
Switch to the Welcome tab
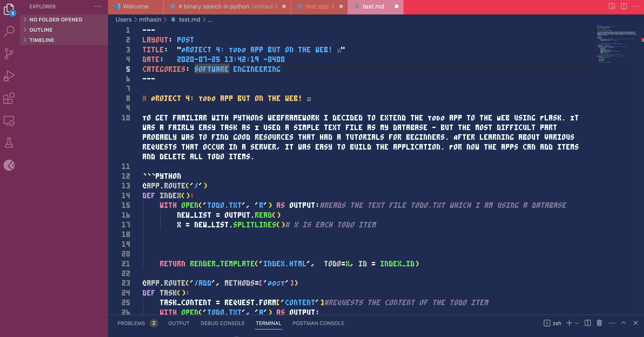tap(135, 7)
